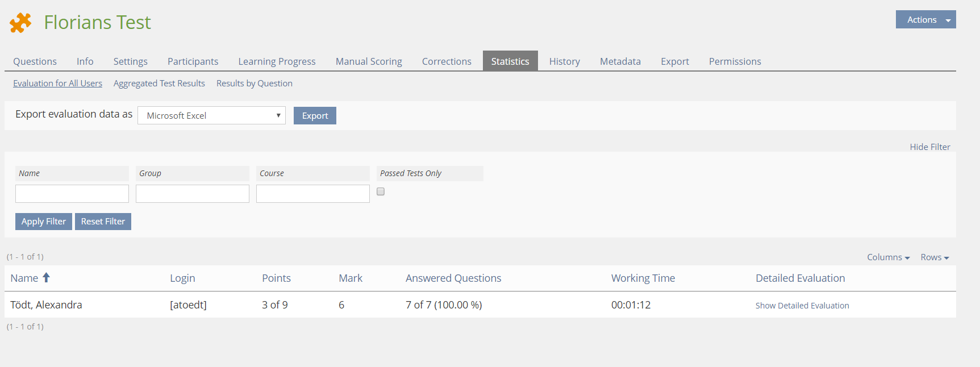
Task: Open the Actions dropdown menu
Action: pos(925,20)
